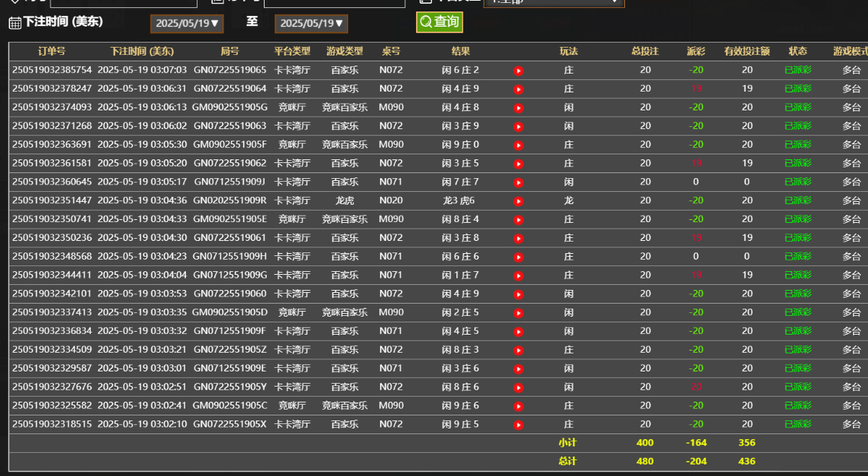Click the 游戏类型 column header
This screenshot has width=868, height=476.
click(x=345, y=51)
